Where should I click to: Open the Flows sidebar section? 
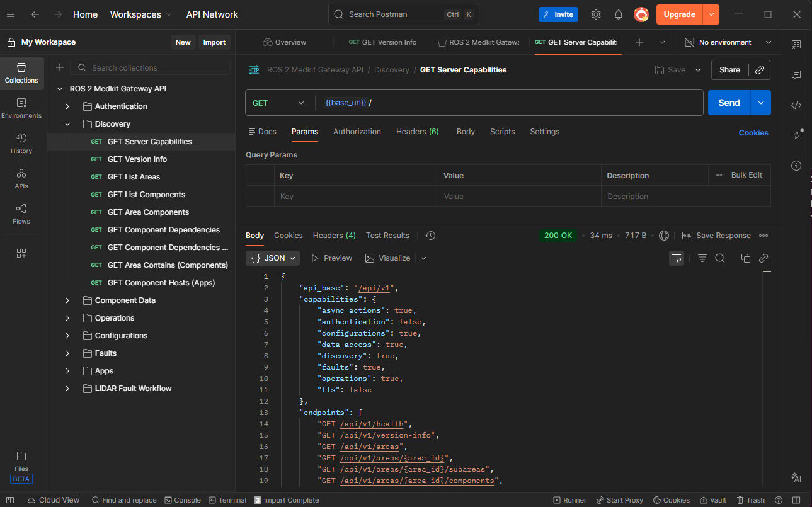coord(21,214)
